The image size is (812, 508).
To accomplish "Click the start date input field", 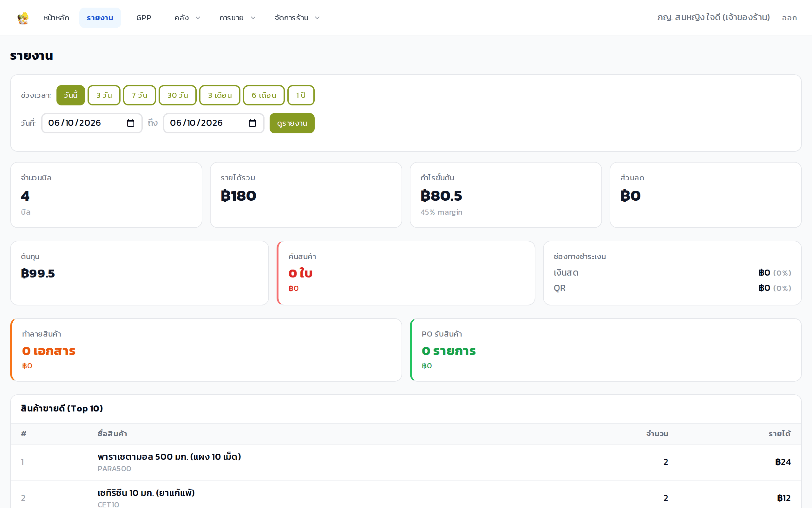I will (x=92, y=123).
